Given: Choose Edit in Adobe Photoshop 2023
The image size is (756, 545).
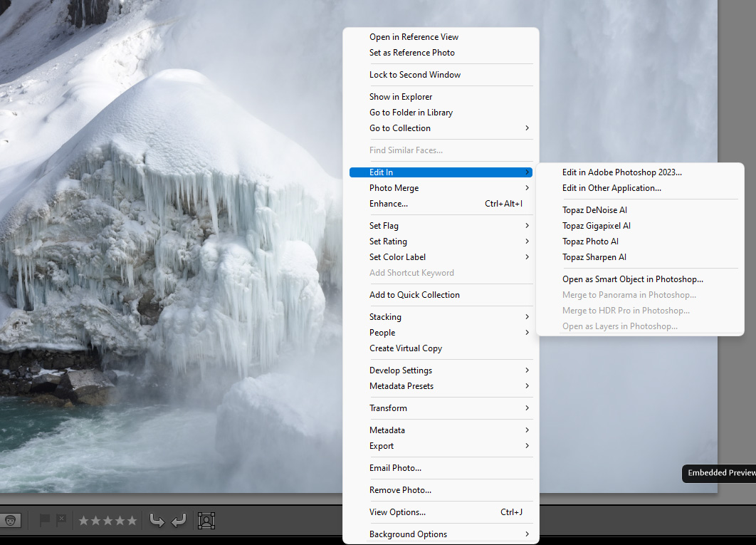Looking at the screenshot, I should click(621, 172).
